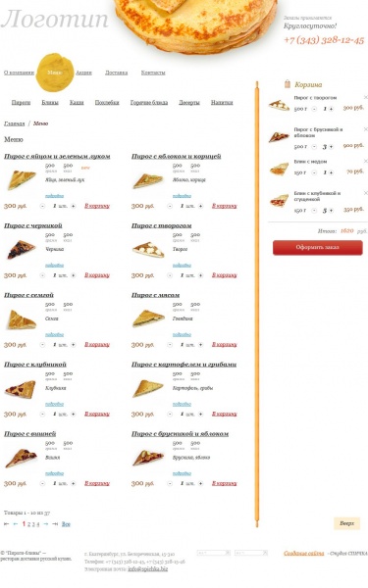Open the Блины category tab

tap(50, 102)
